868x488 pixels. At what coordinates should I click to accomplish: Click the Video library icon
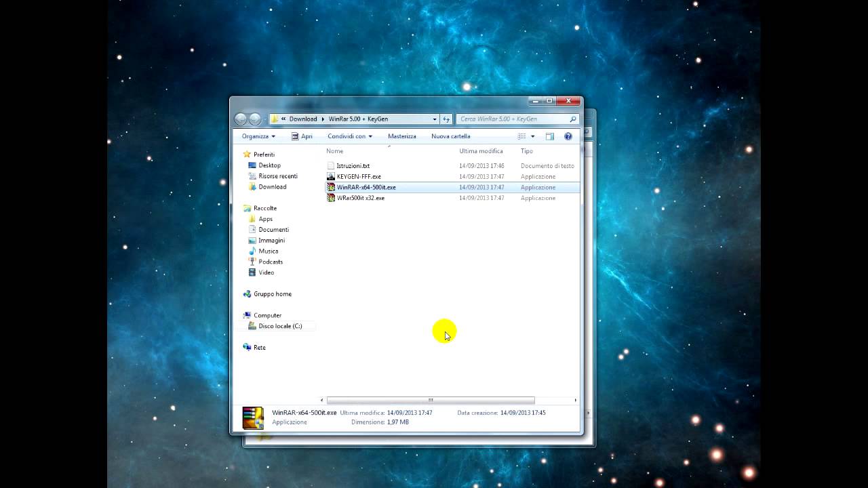(252, 272)
